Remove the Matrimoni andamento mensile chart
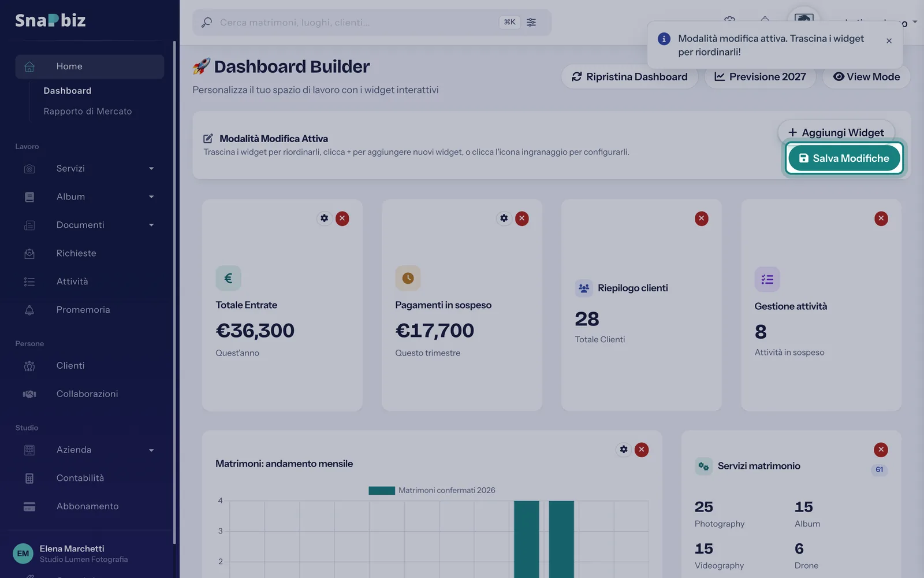This screenshot has height=578, width=924. (642, 450)
